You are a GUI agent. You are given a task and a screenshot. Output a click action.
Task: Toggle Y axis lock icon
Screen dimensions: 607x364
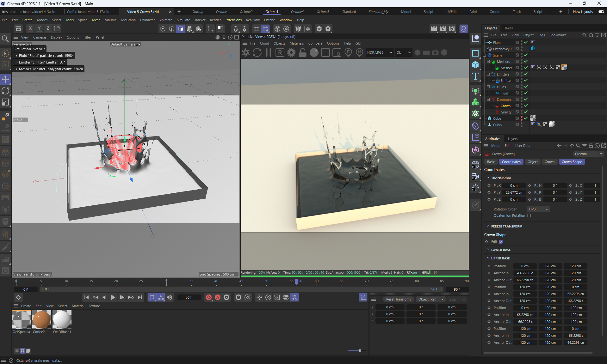39,29
